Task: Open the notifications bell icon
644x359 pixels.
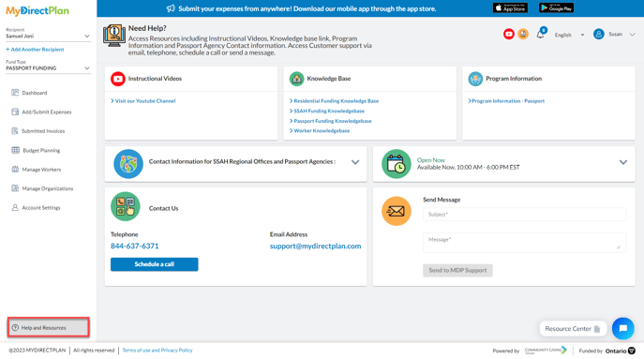Action: click(x=541, y=35)
